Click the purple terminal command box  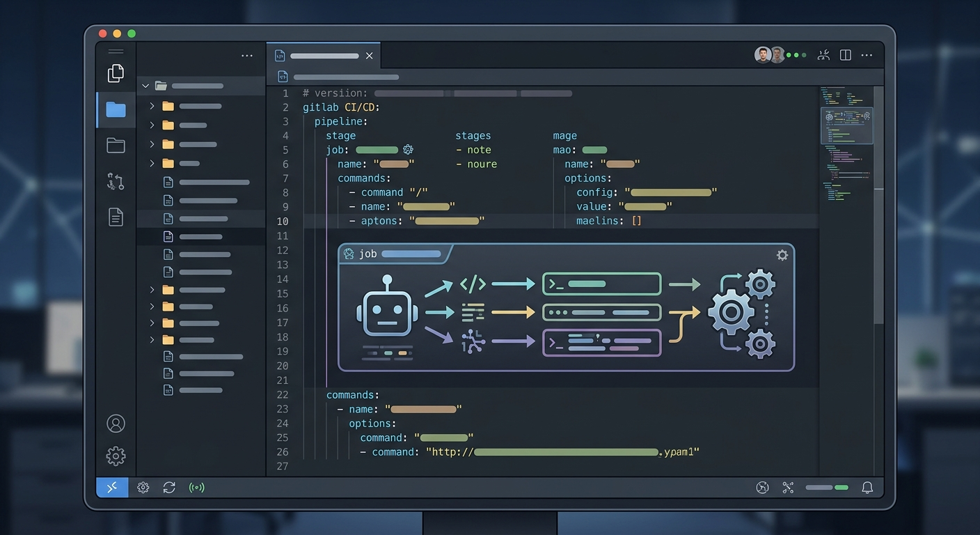click(x=601, y=342)
